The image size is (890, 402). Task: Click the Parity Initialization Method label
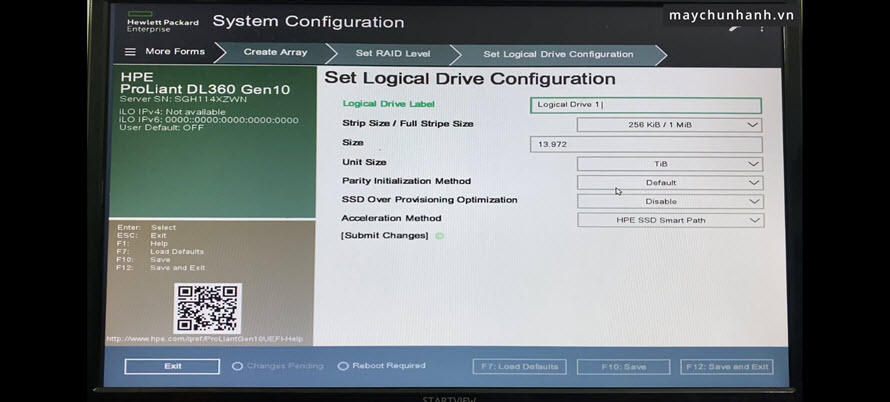(406, 181)
